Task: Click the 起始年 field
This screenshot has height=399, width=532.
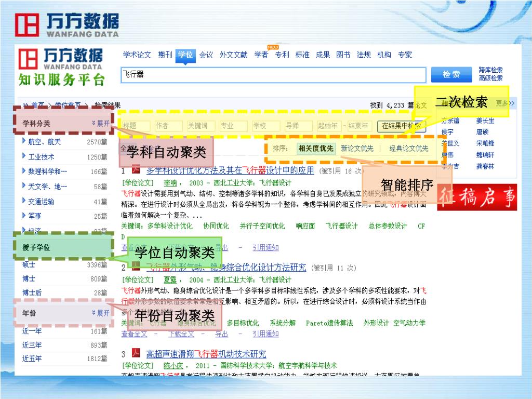Action: [329, 126]
